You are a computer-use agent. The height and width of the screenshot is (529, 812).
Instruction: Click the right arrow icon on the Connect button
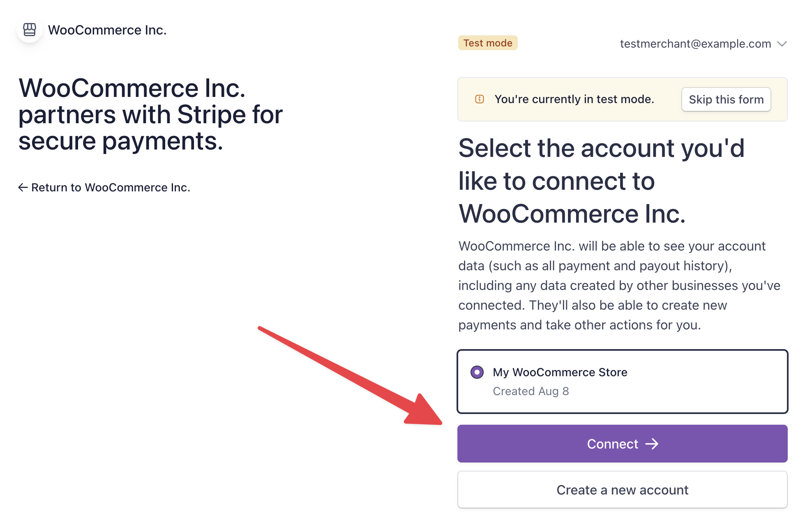pos(652,444)
